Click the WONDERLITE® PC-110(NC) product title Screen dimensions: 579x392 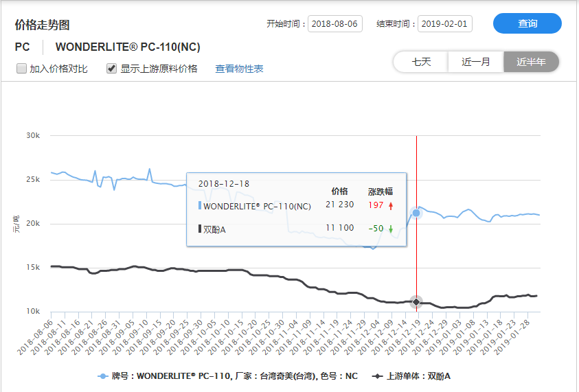pos(128,47)
